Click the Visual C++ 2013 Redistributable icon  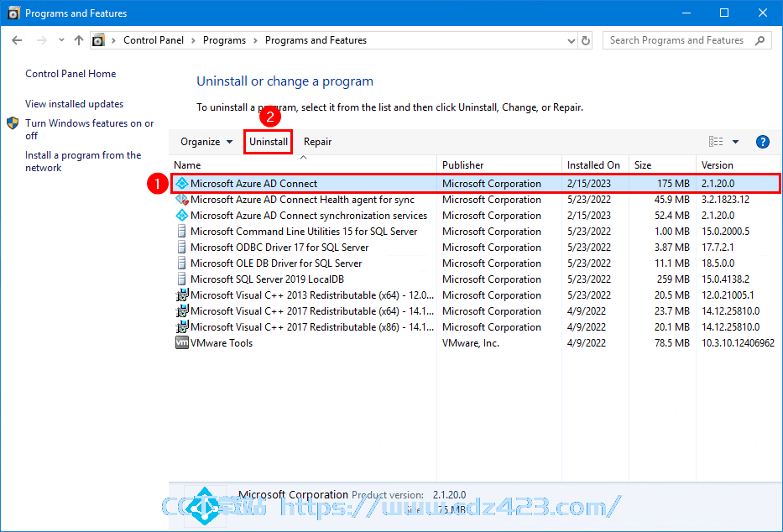click(x=182, y=295)
